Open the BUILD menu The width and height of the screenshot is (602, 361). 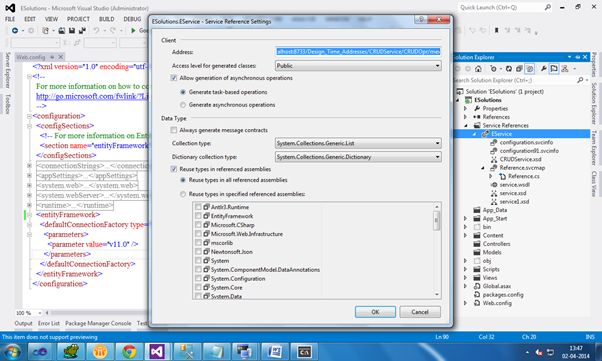107,19
